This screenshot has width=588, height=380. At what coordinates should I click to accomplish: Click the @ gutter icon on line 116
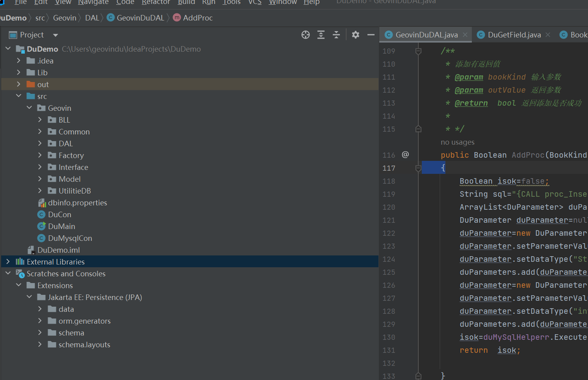click(405, 155)
